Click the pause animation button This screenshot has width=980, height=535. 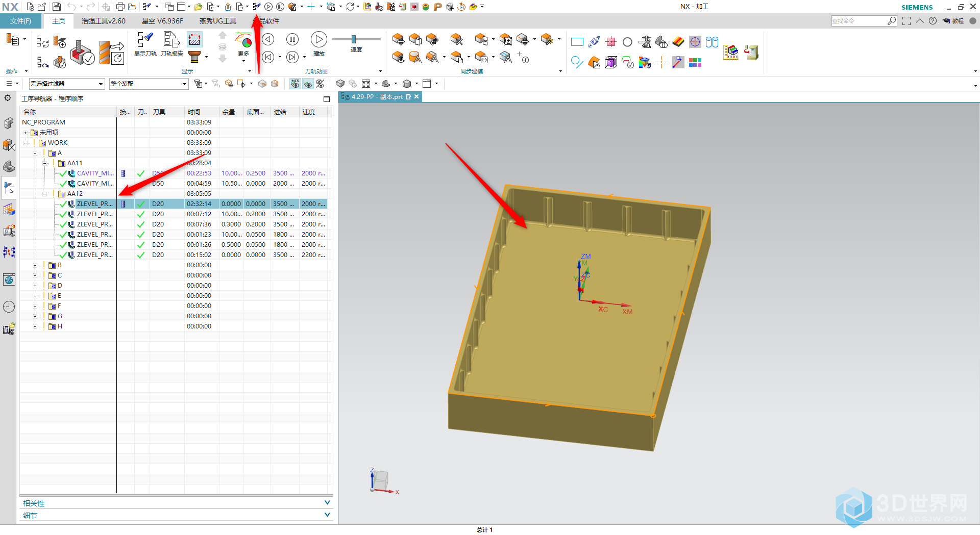click(x=292, y=40)
